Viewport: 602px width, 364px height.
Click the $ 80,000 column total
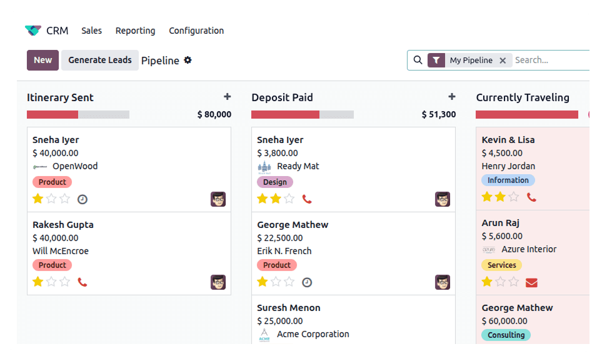pyautogui.click(x=214, y=114)
